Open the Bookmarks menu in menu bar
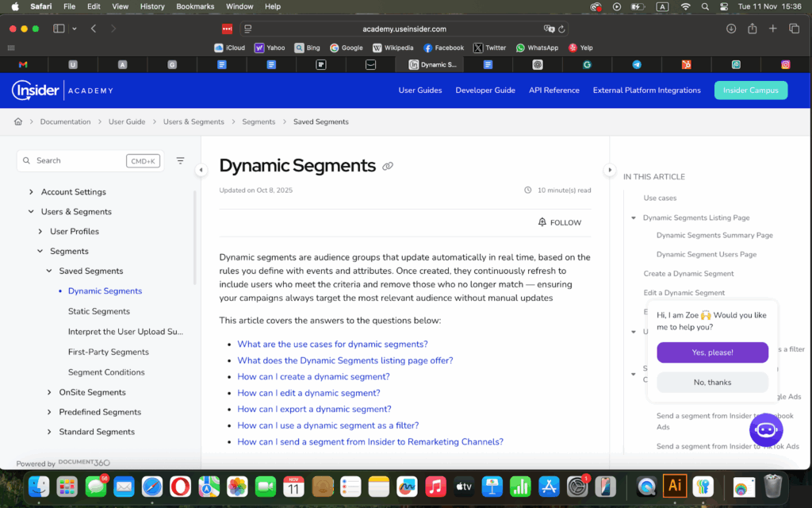Viewport: 812px width, 508px height. [194, 6]
